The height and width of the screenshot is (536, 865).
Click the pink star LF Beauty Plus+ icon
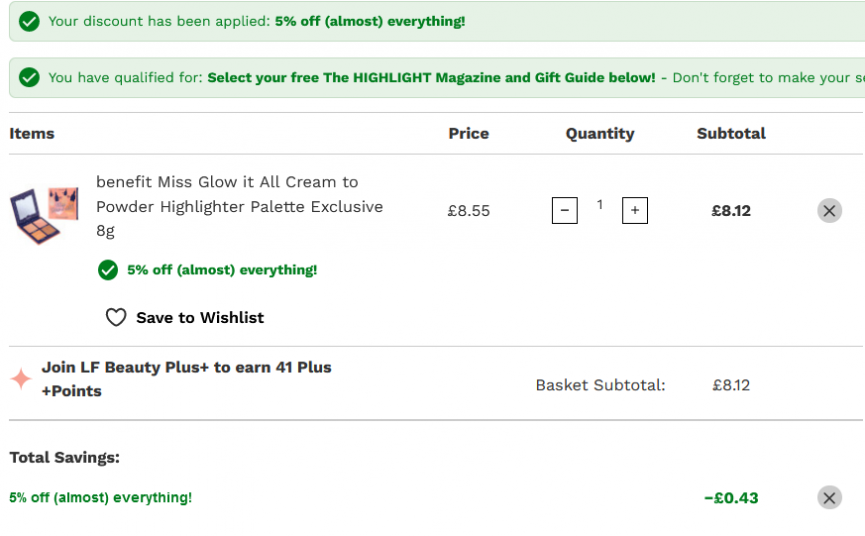[x=21, y=379]
